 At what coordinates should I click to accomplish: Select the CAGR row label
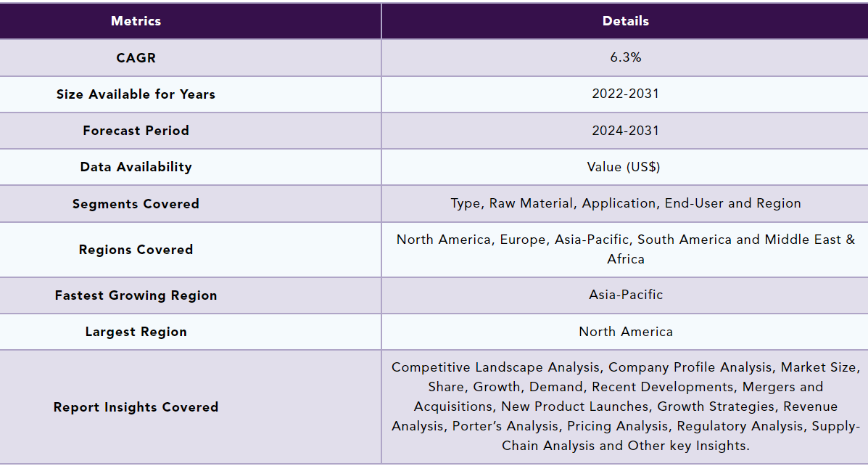(136, 57)
